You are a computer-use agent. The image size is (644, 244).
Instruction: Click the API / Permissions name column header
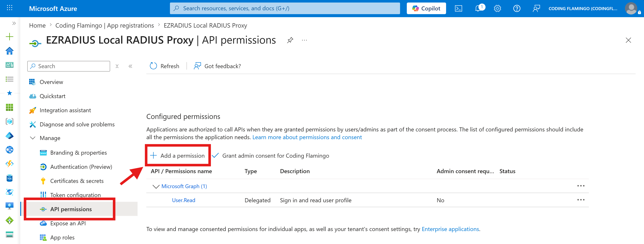point(181,171)
